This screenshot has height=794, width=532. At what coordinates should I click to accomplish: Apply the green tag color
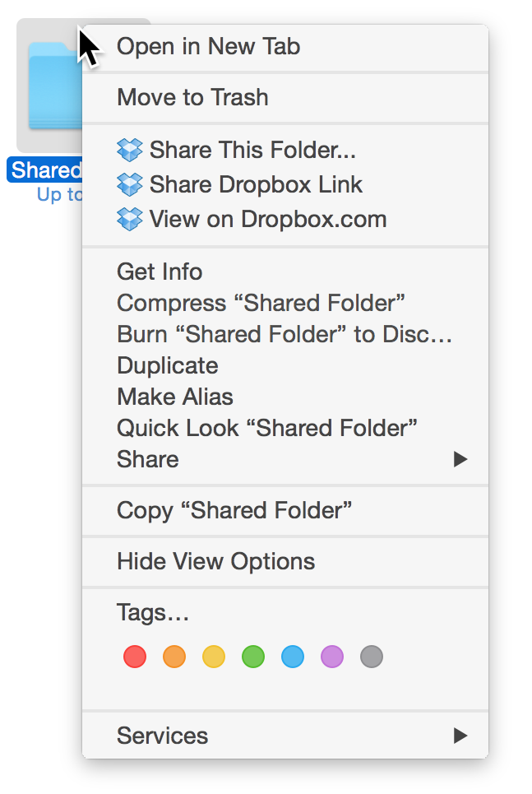[x=253, y=657]
